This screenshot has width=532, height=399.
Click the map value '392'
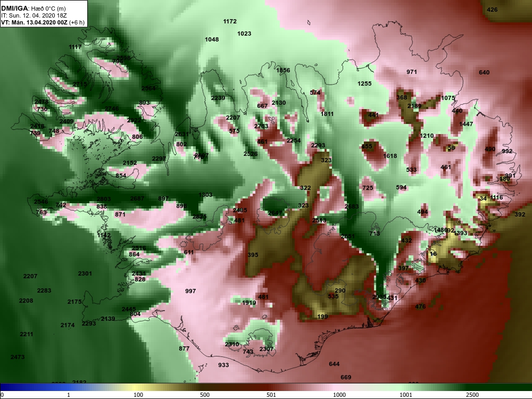(x=520, y=214)
